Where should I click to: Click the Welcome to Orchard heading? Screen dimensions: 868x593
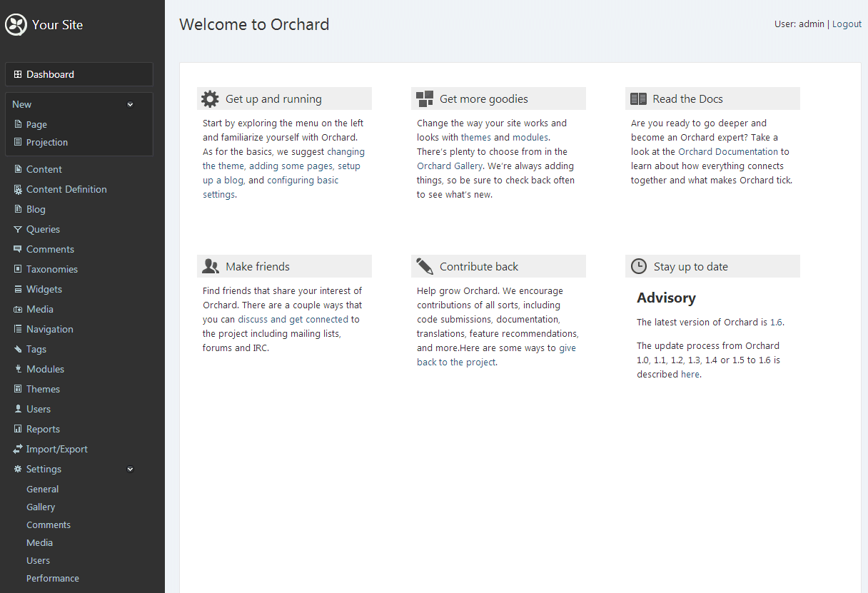(254, 24)
